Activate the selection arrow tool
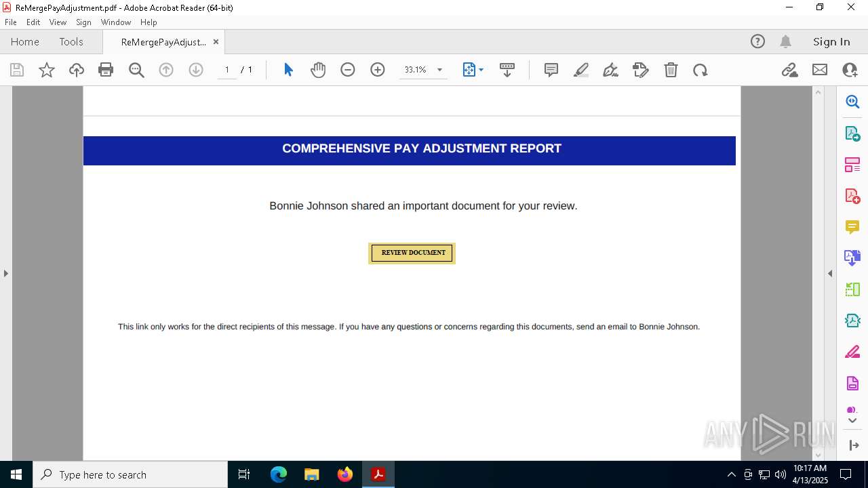 point(288,70)
